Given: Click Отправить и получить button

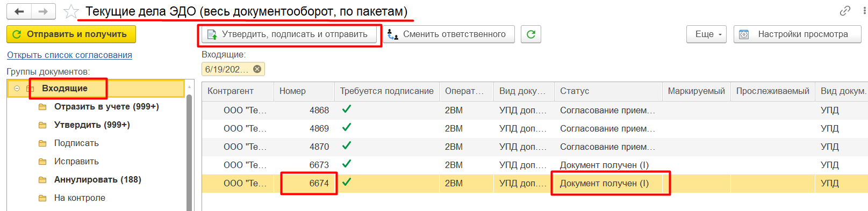Looking at the screenshot, I should (x=71, y=34).
